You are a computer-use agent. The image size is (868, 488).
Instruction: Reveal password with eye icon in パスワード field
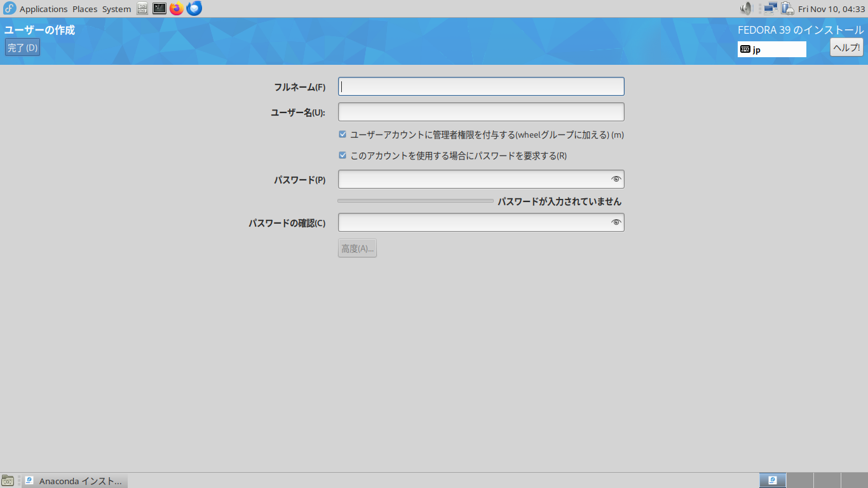pyautogui.click(x=615, y=179)
